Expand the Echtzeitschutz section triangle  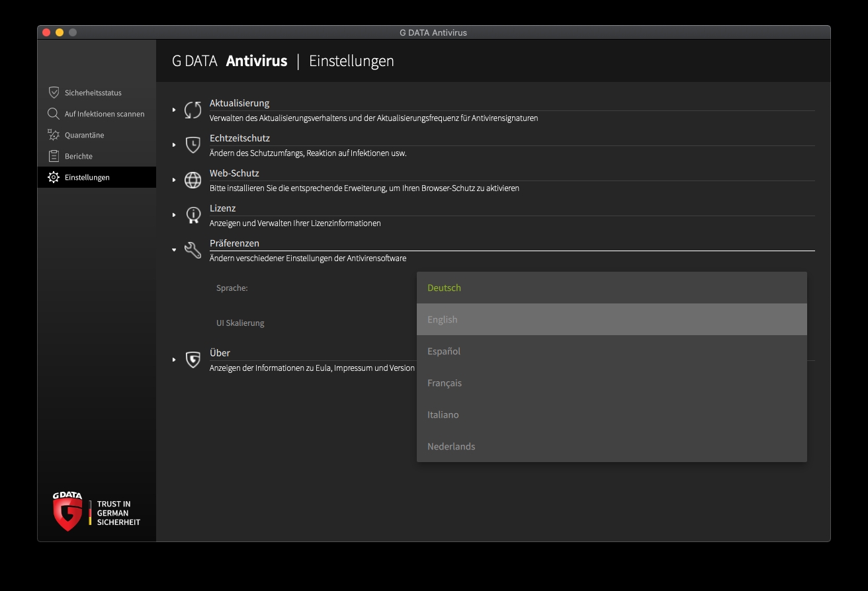point(174,145)
